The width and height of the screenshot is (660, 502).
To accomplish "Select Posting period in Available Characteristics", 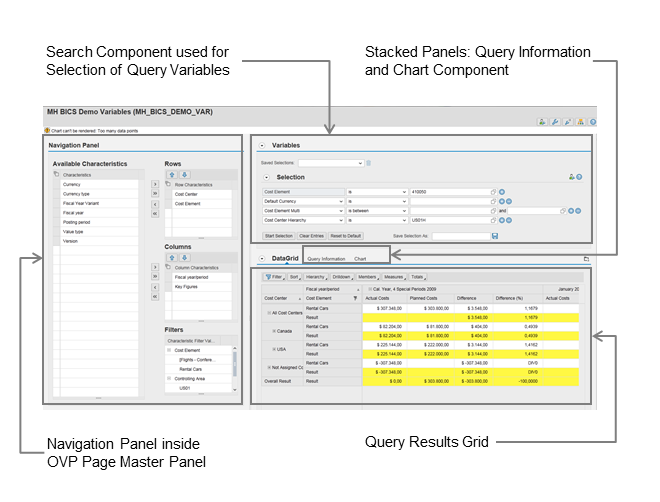I will pyautogui.click(x=100, y=222).
